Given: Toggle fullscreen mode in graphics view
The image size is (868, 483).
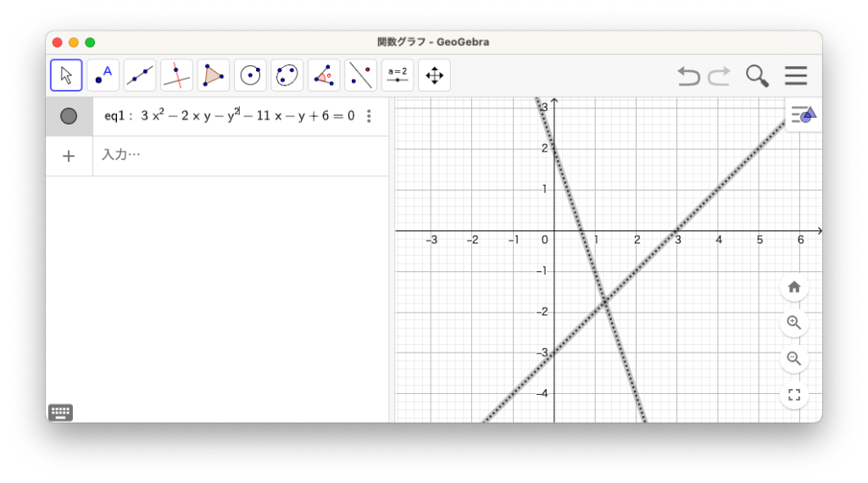Looking at the screenshot, I should (794, 395).
